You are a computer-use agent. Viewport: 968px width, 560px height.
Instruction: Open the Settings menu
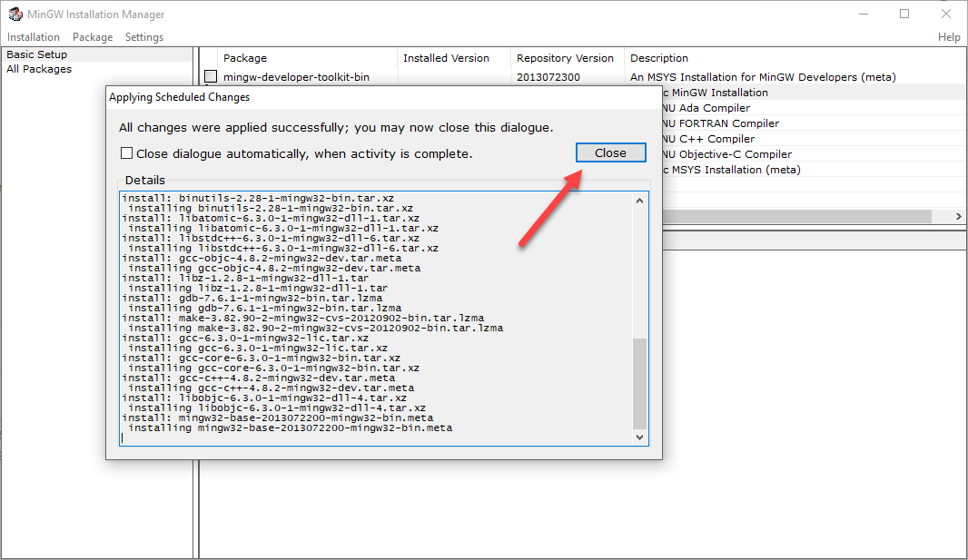143,37
